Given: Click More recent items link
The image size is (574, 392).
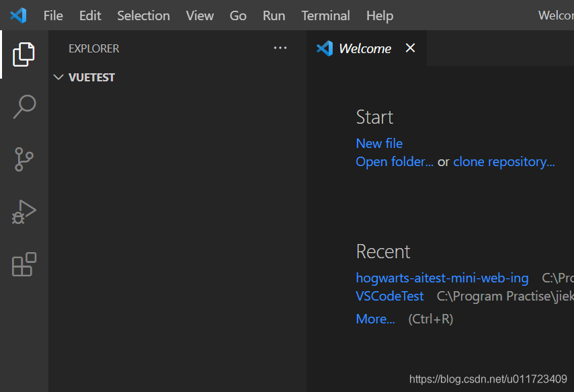Looking at the screenshot, I should point(375,319).
